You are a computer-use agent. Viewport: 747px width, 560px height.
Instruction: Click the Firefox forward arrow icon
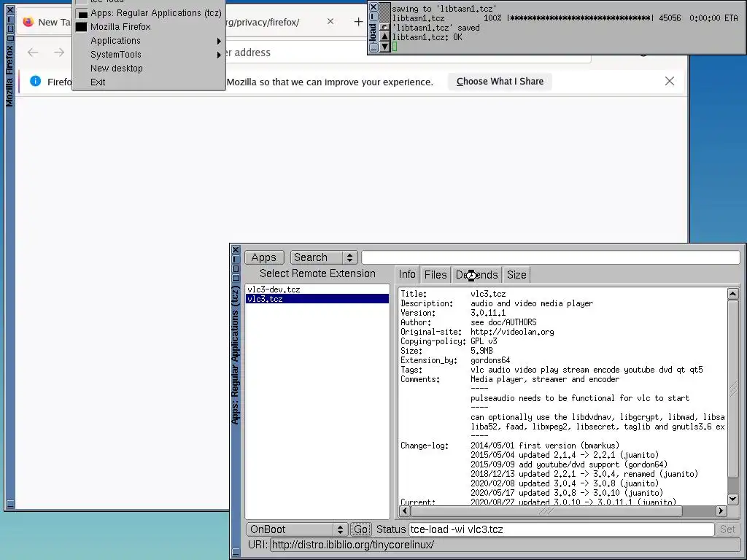point(59,52)
